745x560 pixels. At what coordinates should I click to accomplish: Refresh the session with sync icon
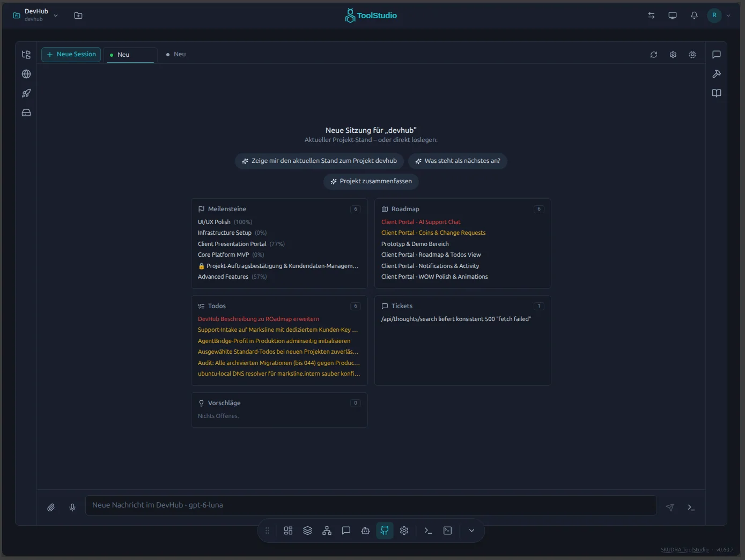654,55
